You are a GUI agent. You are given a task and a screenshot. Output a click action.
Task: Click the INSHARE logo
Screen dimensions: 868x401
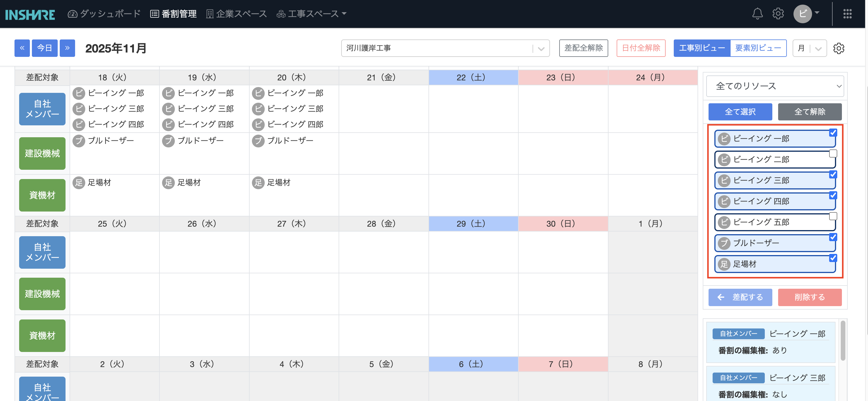pyautogui.click(x=30, y=14)
